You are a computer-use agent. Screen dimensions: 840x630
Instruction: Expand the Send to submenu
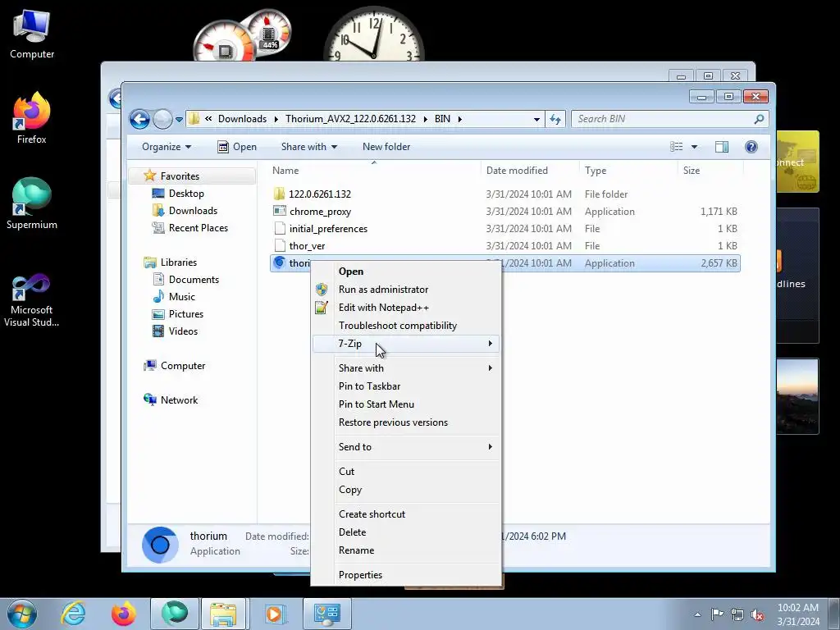pos(405,447)
